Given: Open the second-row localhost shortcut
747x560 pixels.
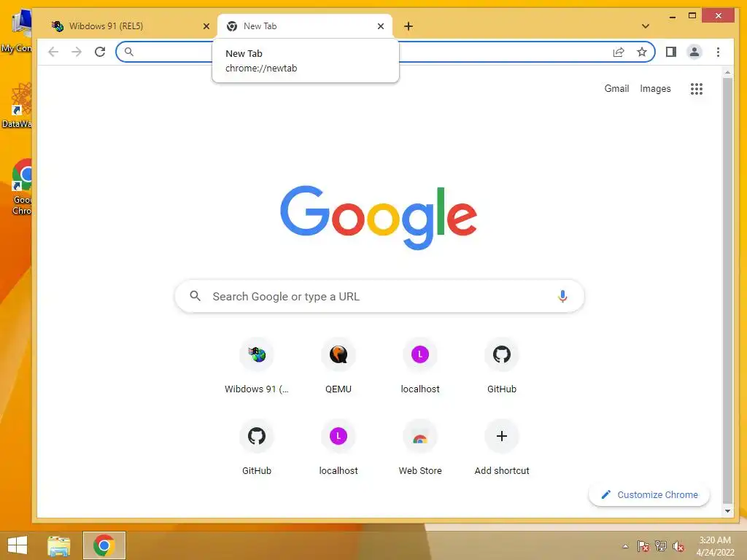Looking at the screenshot, I should point(338,447).
